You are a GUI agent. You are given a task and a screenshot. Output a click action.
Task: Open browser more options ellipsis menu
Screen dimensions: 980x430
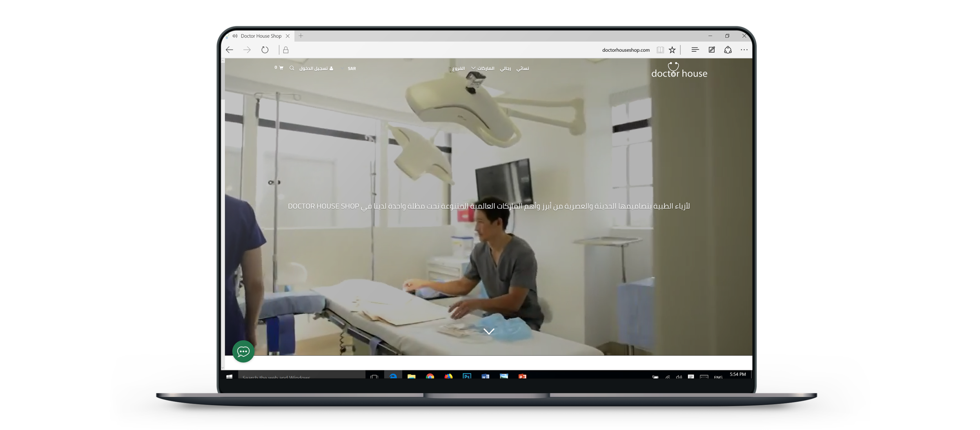pos(744,50)
